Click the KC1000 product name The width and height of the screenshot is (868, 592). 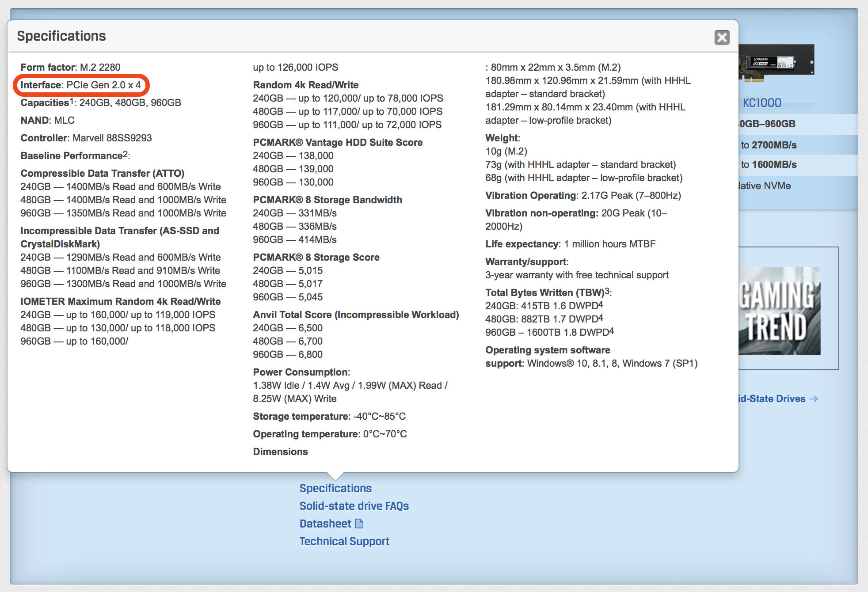tap(762, 103)
